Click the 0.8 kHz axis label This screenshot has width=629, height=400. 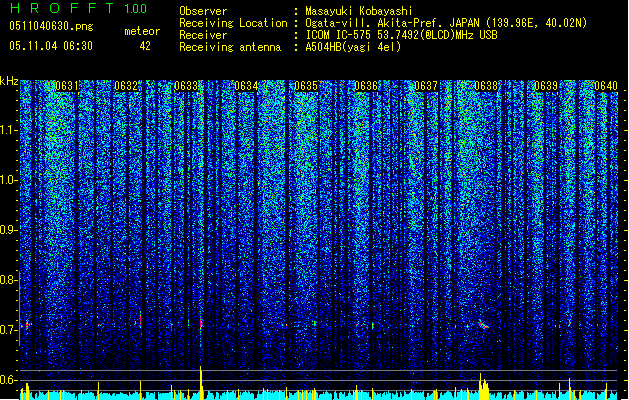(x=8, y=280)
